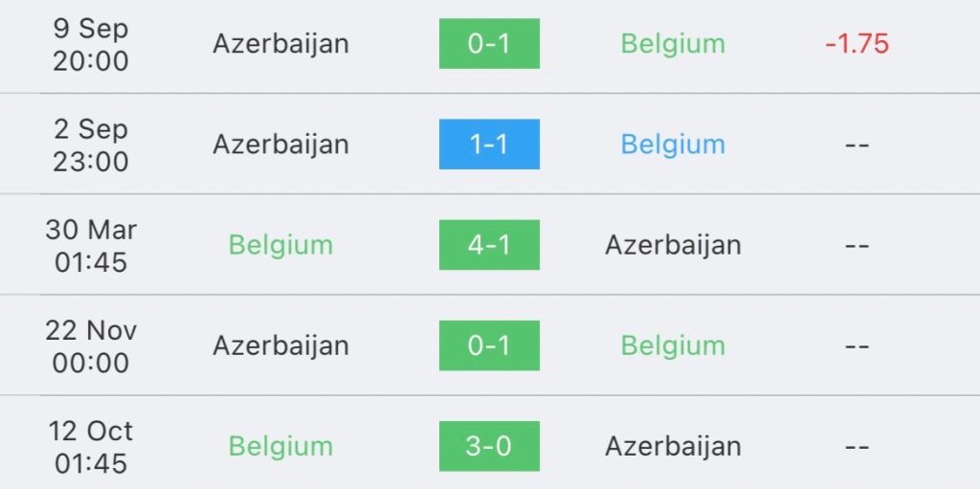Select Azerbaijan in the 2 Sep match
Screen dimensions: 980x489
(x=280, y=145)
